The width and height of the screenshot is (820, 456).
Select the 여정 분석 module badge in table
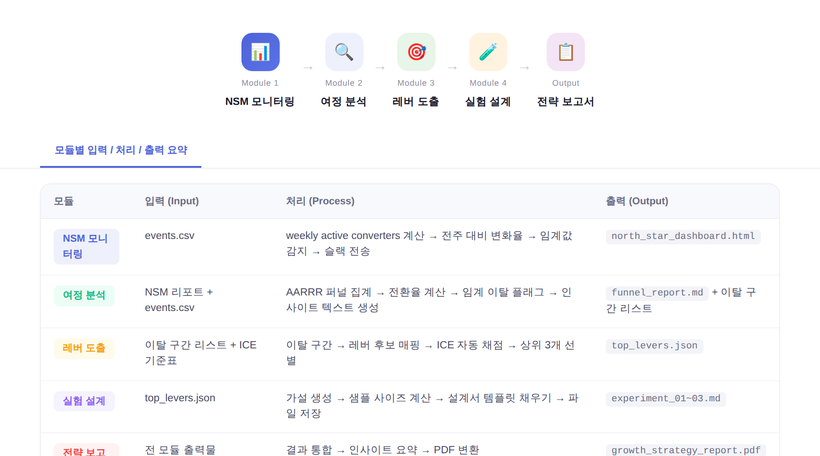(84, 295)
